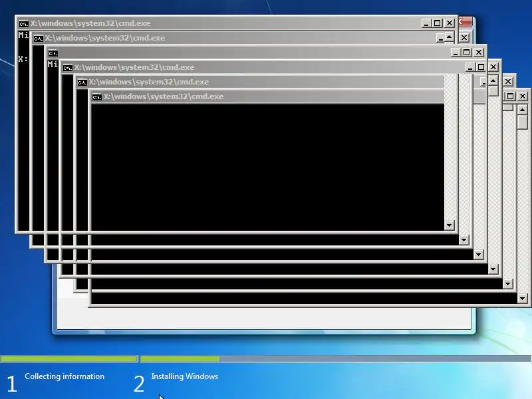Image resolution: width=532 pixels, height=399 pixels.
Task: Maximize the first cascaded cmd window
Action: pyautogui.click(x=438, y=23)
